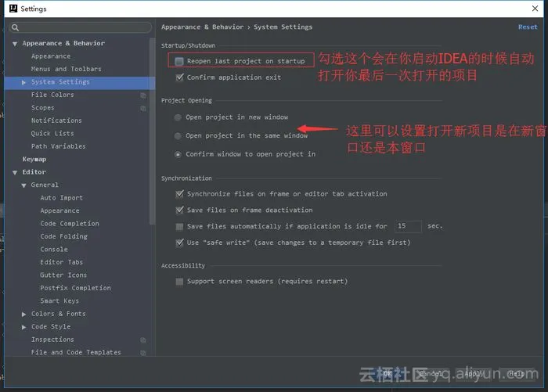Click the IntelliJ logo in title bar
548x392 pixels.
click(x=13, y=9)
